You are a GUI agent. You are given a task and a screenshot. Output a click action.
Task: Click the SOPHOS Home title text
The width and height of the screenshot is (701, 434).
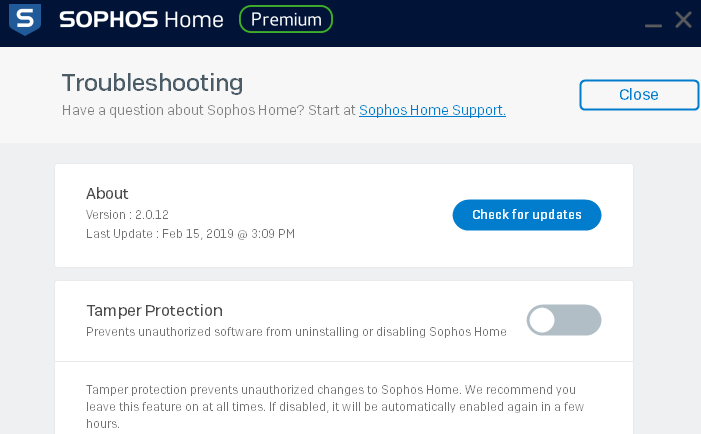(141, 19)
